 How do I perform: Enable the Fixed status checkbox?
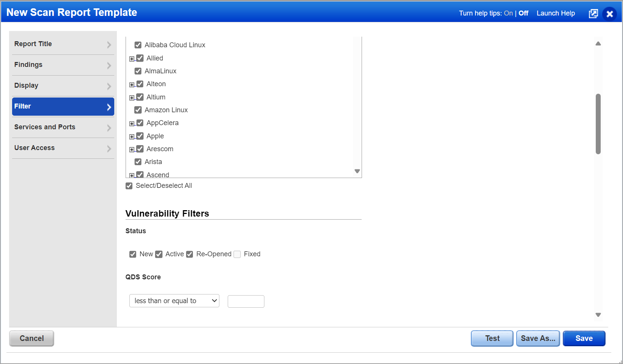pos(237,254)
